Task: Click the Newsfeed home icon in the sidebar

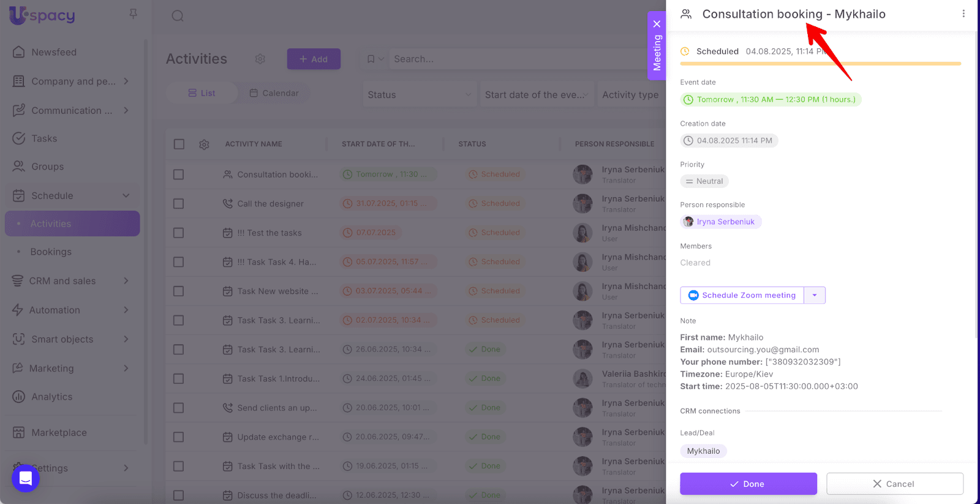Action: click(x=19, y=52)
